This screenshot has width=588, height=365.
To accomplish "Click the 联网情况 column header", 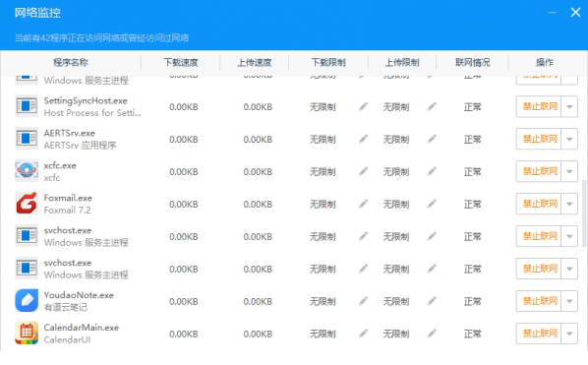I will 473,62.
